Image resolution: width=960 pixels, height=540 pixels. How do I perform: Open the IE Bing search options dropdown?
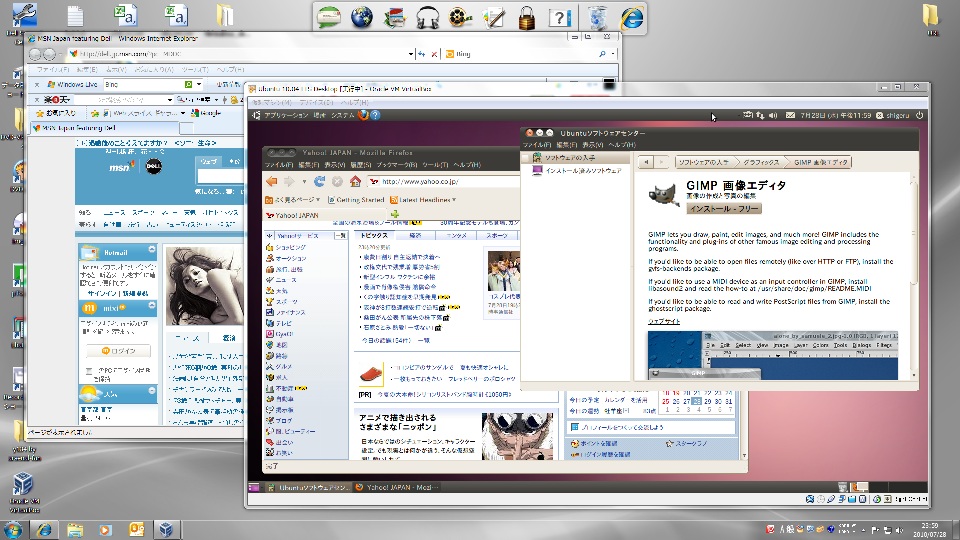613,54
